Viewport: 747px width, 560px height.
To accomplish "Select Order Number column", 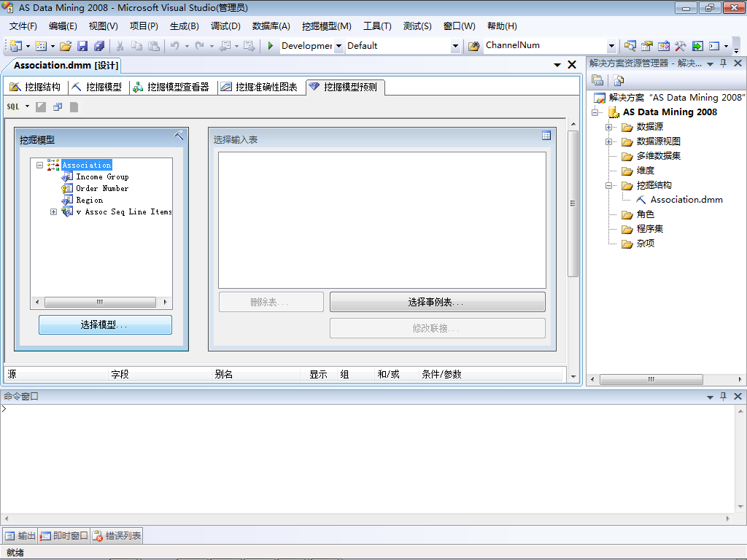I will tap(102, 189).
